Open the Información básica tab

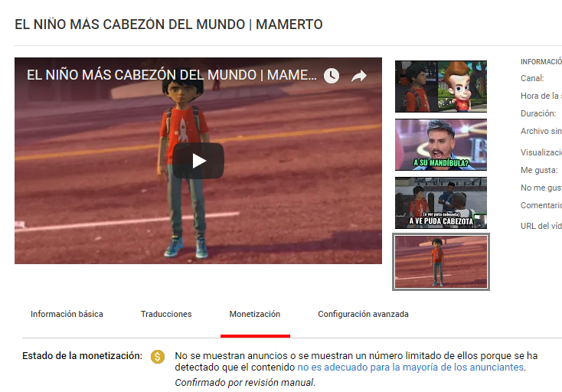67,314
